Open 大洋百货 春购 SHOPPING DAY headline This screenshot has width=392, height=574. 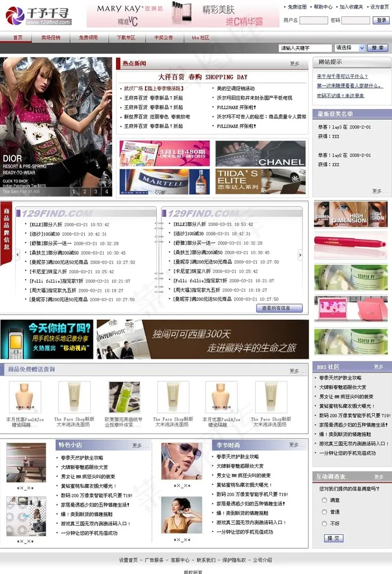click(203, 77)
